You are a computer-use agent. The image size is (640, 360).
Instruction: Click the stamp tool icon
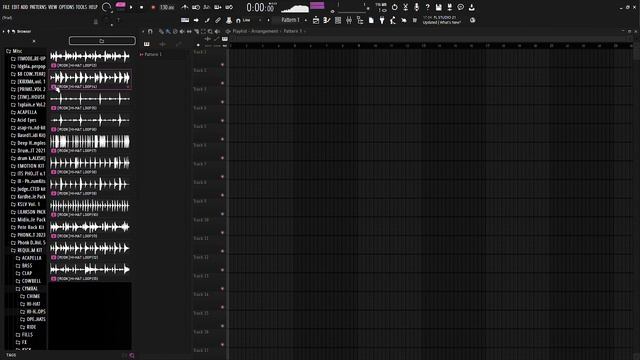229,20
